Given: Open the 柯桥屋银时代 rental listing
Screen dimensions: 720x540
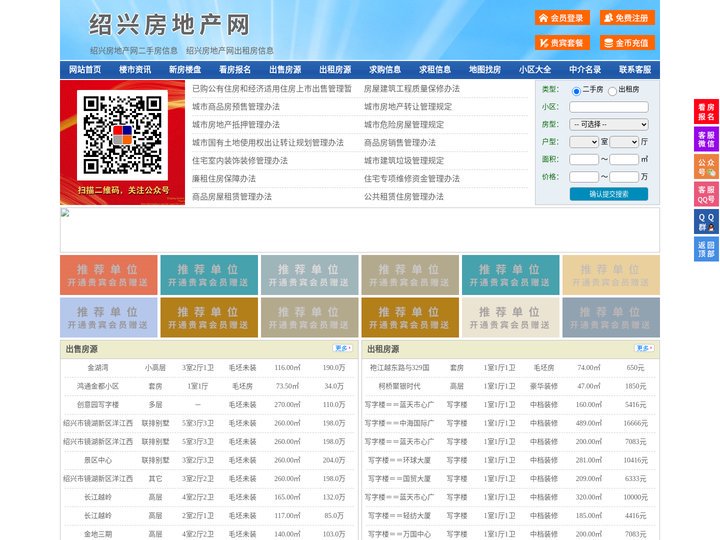Looking at the screenshot, I should [x=399, y=386].
